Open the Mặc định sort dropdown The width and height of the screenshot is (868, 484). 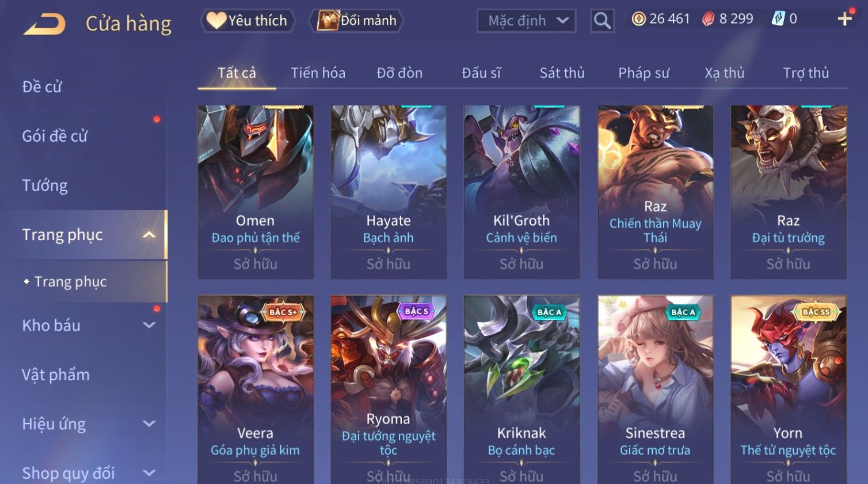click(526, 21)
